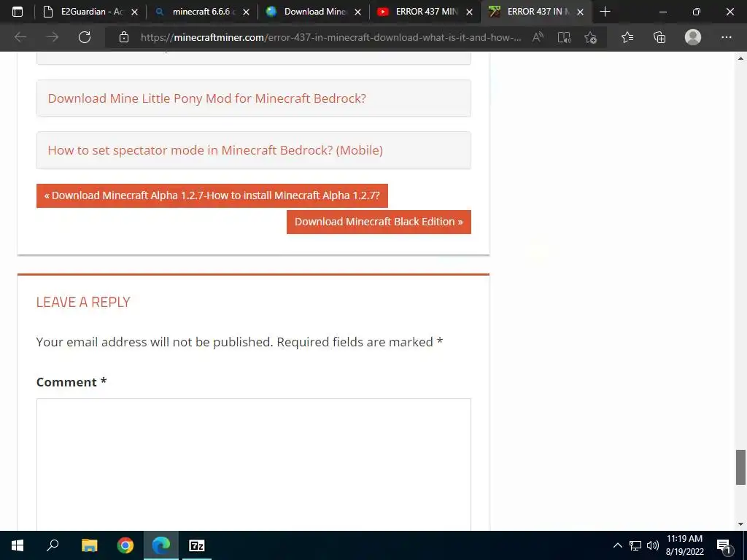
Task: Open Download Mine Little Pony Mod link
Action: pos(206,98)
